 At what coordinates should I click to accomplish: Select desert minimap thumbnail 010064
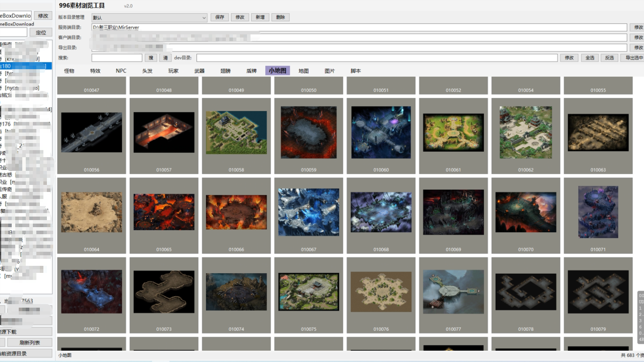point(91,215)
